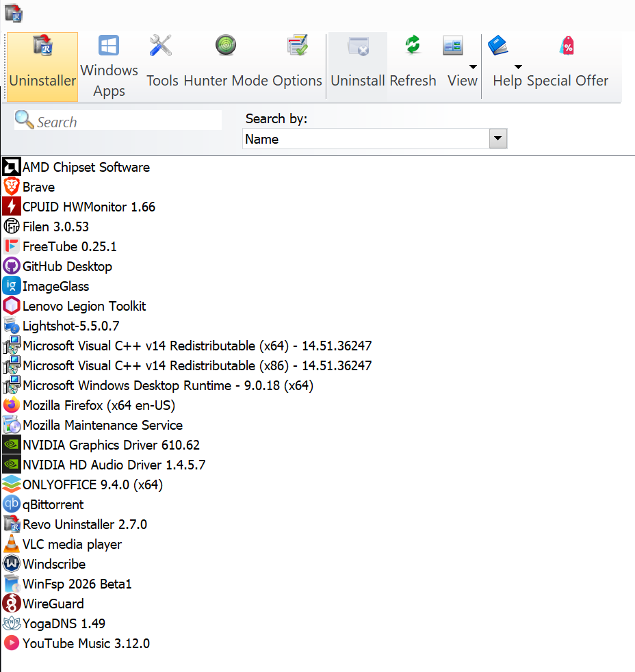The width and height of the screenshot is (635, 672).
Task: Select 'CPUID HWMonitor 1.66' text
Action: click(89, 207)
